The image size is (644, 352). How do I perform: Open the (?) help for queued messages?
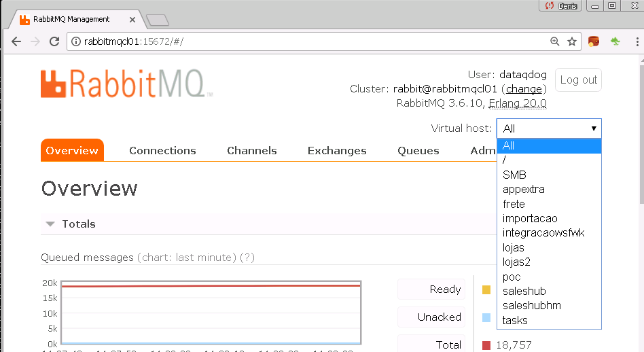point(247,258)
